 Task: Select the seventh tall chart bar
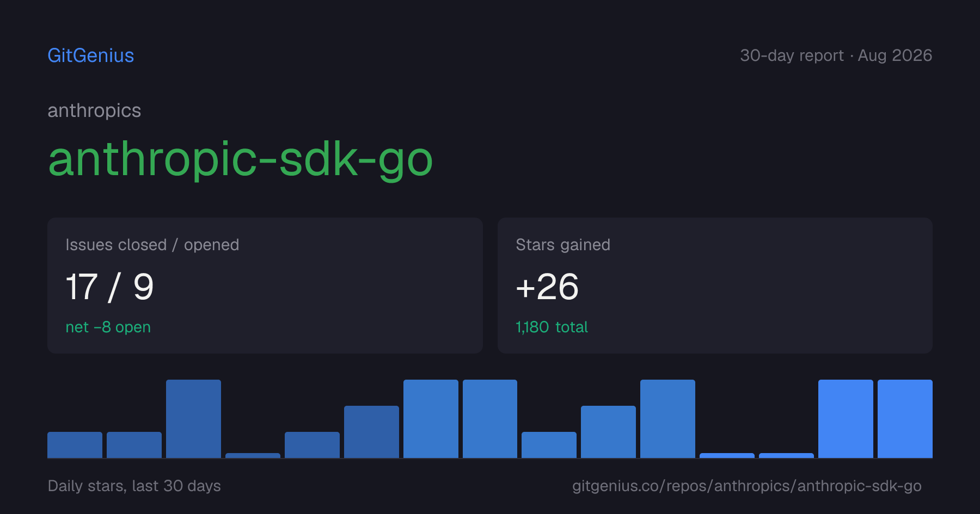coord(431,419)
